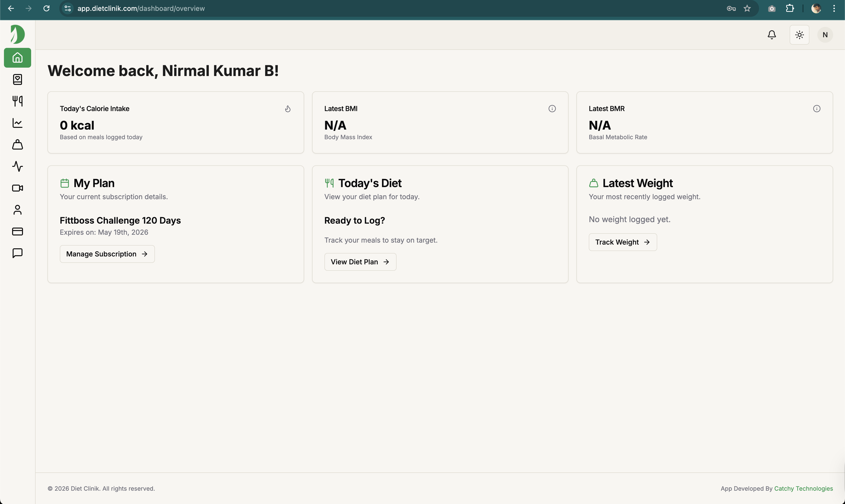Open the N avatar user menu
The image size is (845, 504).
(x=824, y=34)
